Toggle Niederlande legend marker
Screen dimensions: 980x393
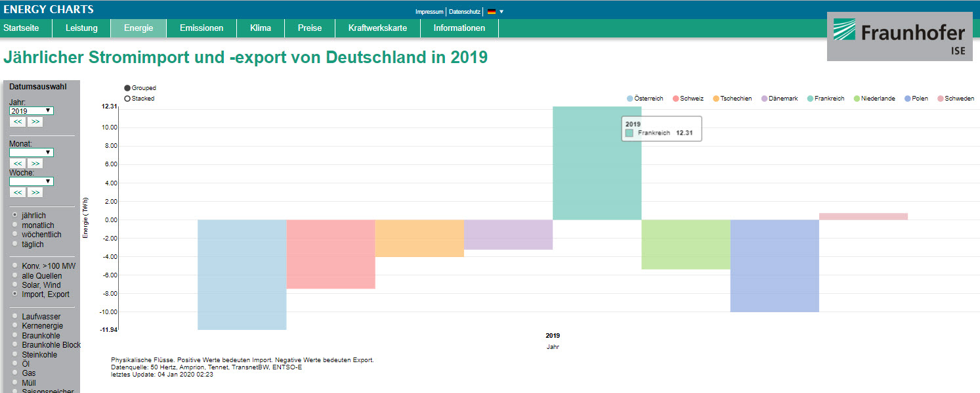coord(857,99)
